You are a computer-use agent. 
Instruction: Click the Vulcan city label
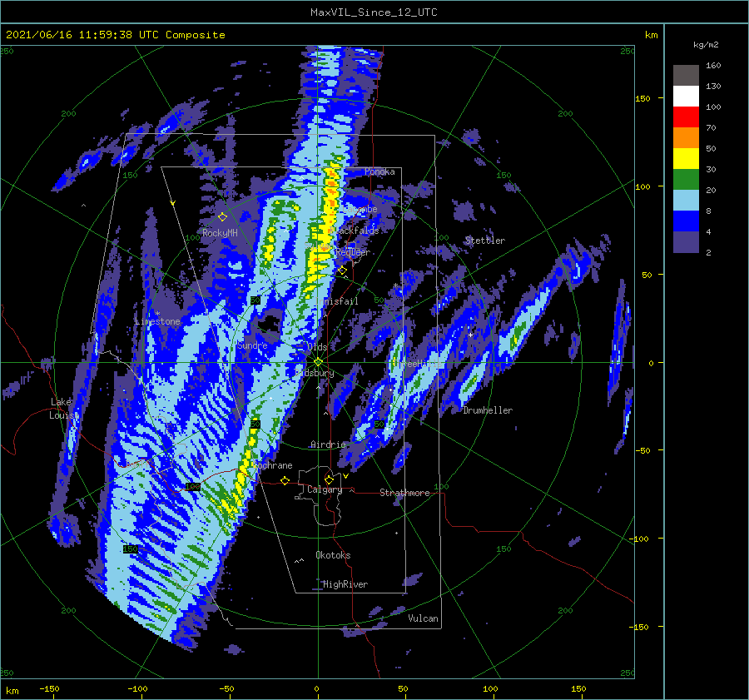pyautogui.click(x=423, y=618)
